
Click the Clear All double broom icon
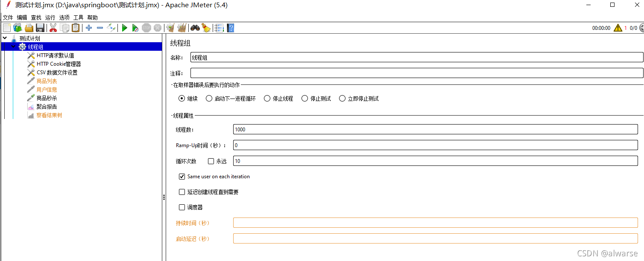[x=181, y=28]
